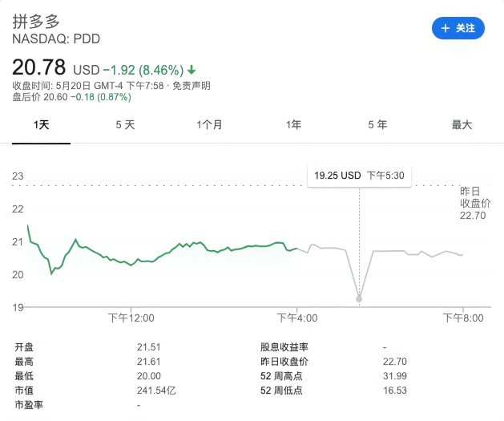Viewport: 504px width, 421px height.
Task: Click the −1.92 (8.46%) change value
Action: tap(143, 70)
